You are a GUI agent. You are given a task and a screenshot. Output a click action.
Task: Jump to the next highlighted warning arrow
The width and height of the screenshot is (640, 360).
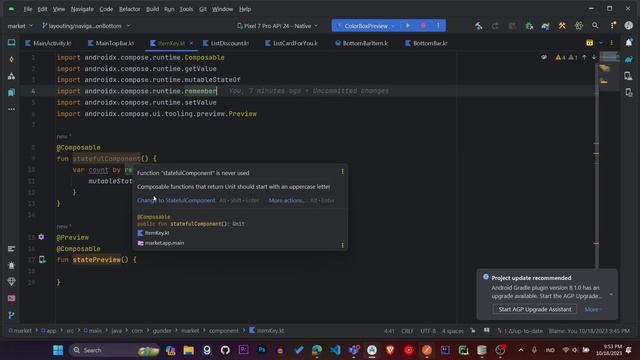point(594,58)
